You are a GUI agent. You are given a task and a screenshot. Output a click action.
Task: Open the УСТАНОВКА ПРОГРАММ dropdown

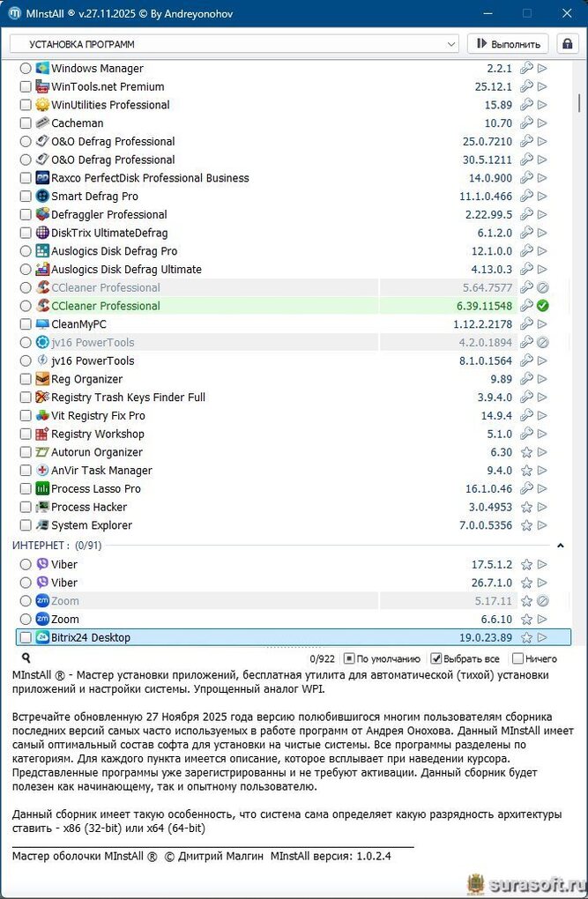pos(234,44)
